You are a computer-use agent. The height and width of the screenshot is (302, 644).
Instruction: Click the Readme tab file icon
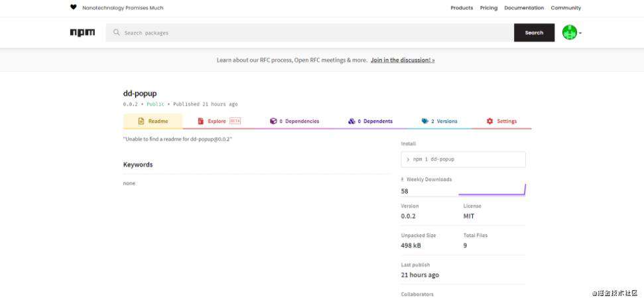[x=141, y=121]
